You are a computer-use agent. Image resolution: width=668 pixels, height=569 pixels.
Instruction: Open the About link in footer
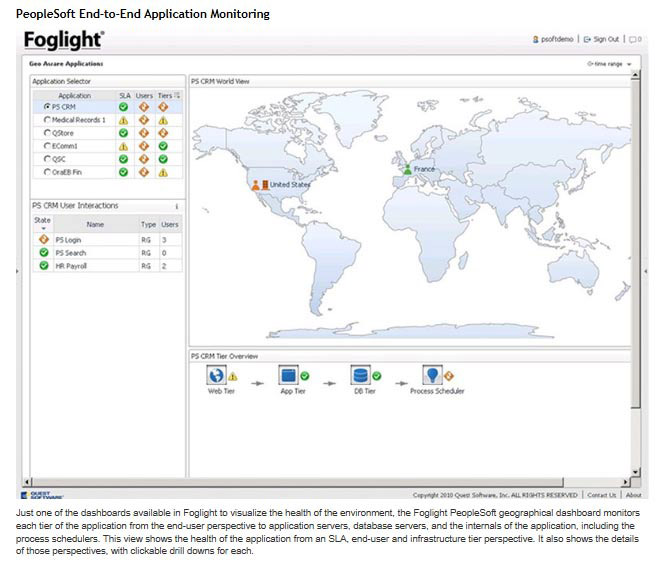click(x=633, y=495)
